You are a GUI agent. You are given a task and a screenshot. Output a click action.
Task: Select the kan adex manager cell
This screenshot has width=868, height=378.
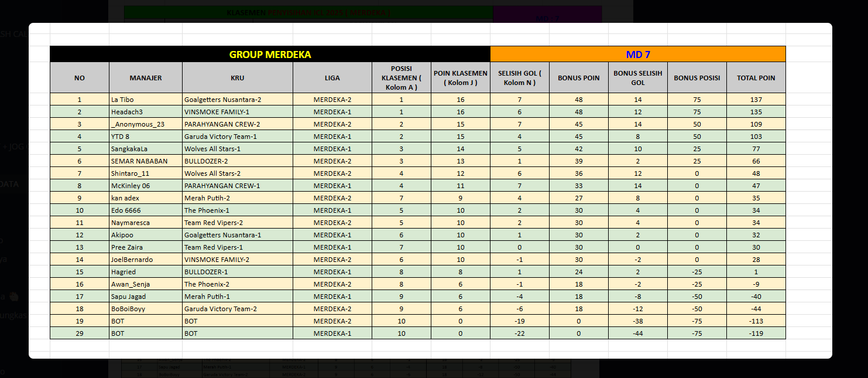146,198
